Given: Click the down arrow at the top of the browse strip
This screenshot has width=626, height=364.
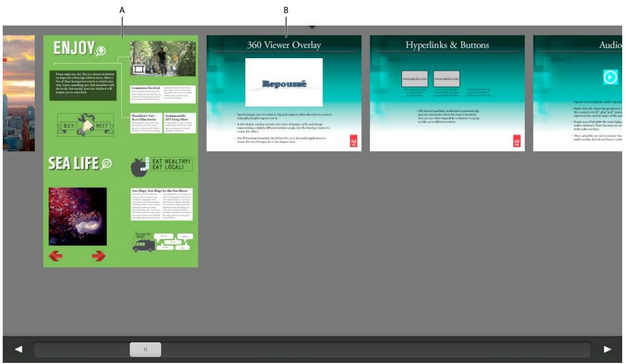Looking at the screenshot, I should click(312, 27).
